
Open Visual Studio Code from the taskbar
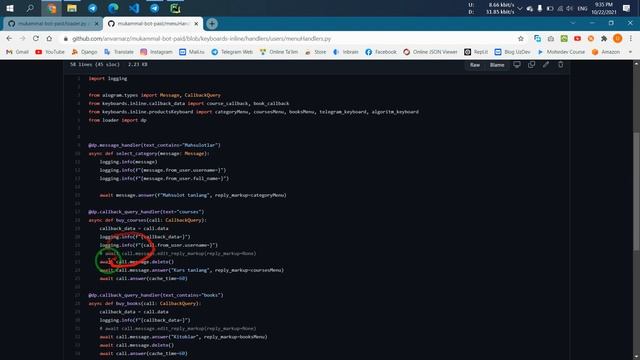coord(134,8)
